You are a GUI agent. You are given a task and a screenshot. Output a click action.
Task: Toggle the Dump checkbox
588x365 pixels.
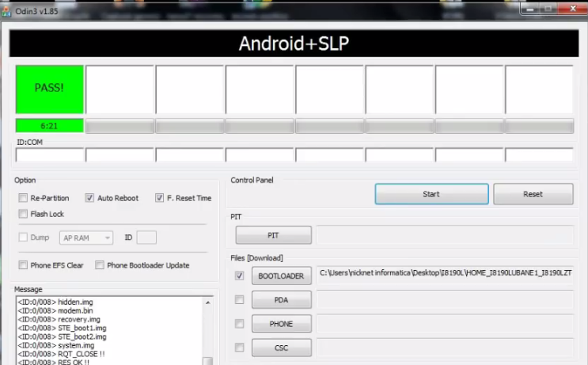pos(23,237)
